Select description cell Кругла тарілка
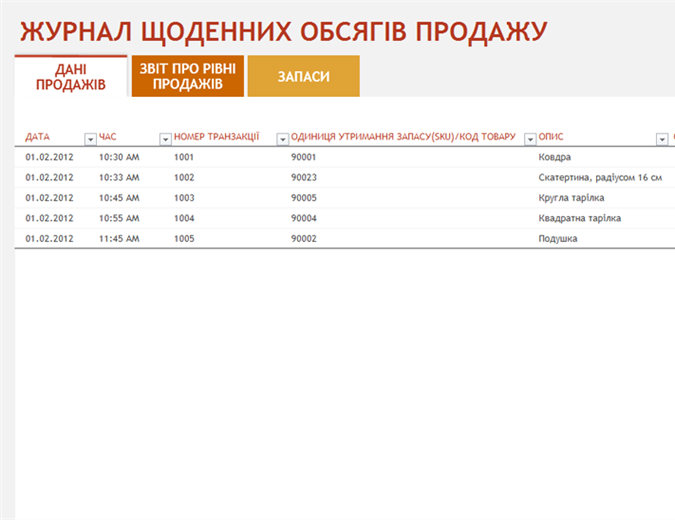Viewport: 675px width, 520px height. (571, 198)
